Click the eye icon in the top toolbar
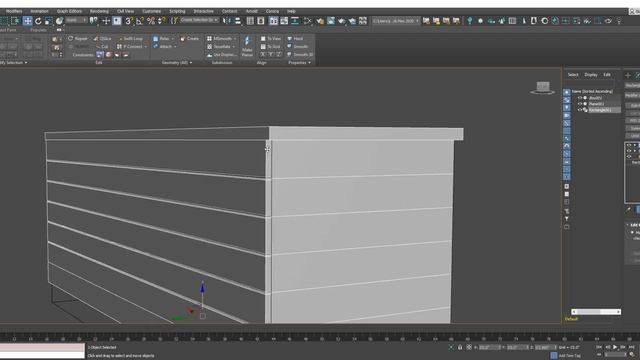Screen dimensions: 640x360 (x=609, y=21)
